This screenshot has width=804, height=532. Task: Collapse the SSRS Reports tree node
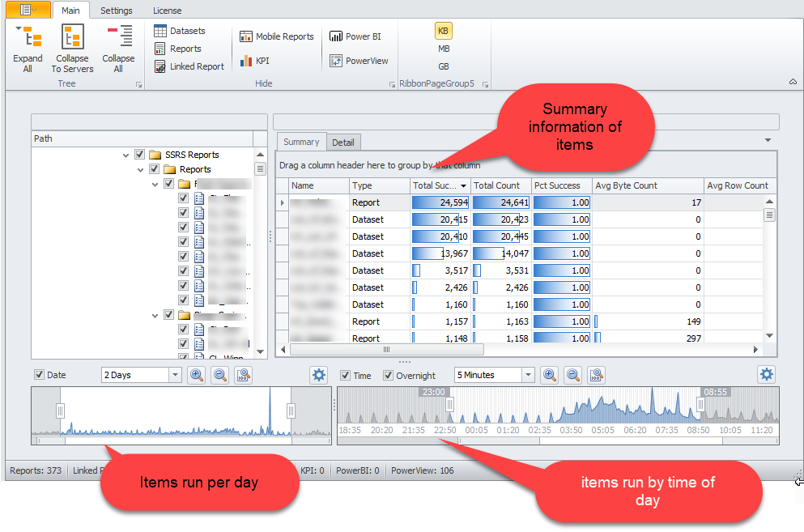[x=125, y=154]
